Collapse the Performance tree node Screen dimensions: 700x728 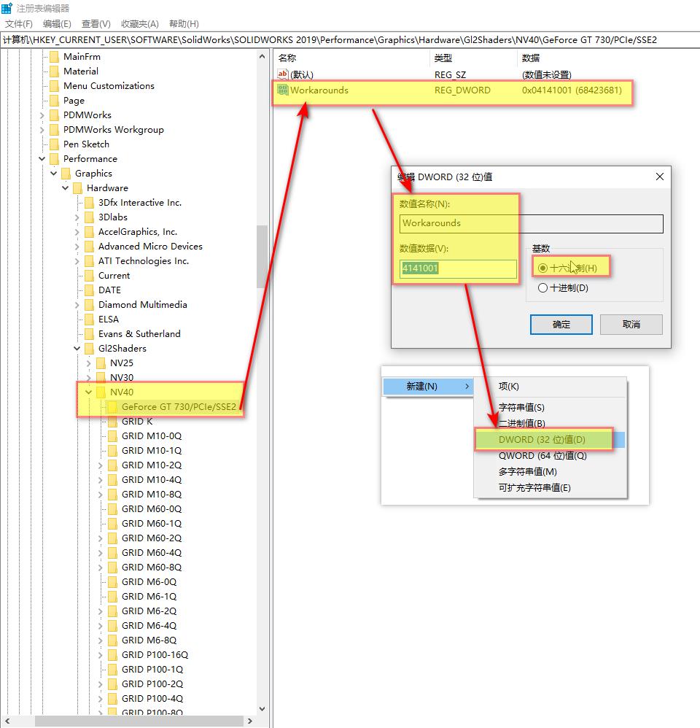[x=43, y=159]
